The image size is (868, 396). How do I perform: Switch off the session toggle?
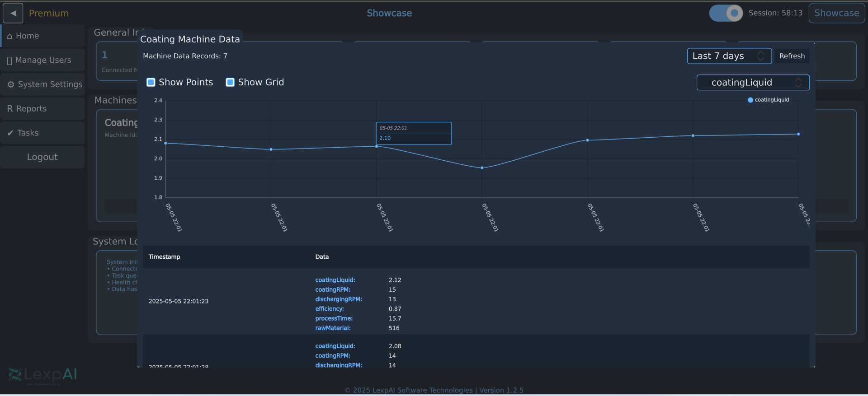point(726,13)
